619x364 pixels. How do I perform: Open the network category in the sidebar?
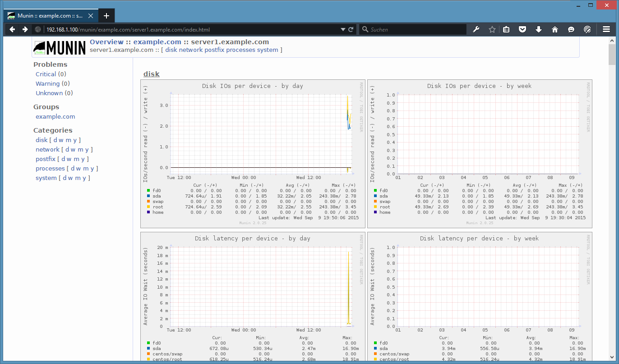[47, 150]
